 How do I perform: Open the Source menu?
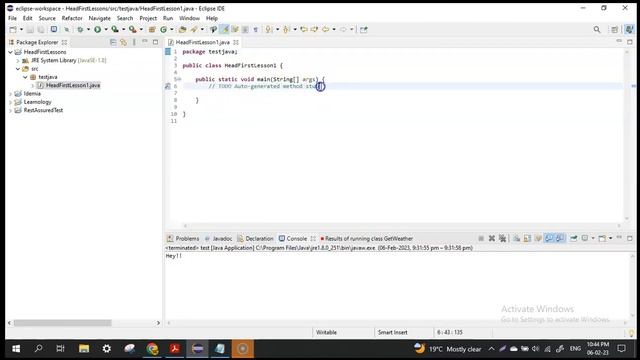coord(47,18)
